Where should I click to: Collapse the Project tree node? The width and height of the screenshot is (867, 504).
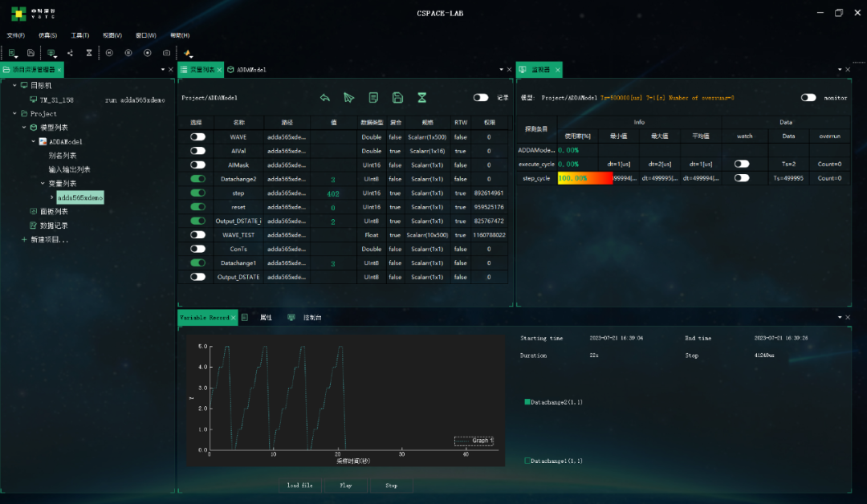(x=14, y=113)
